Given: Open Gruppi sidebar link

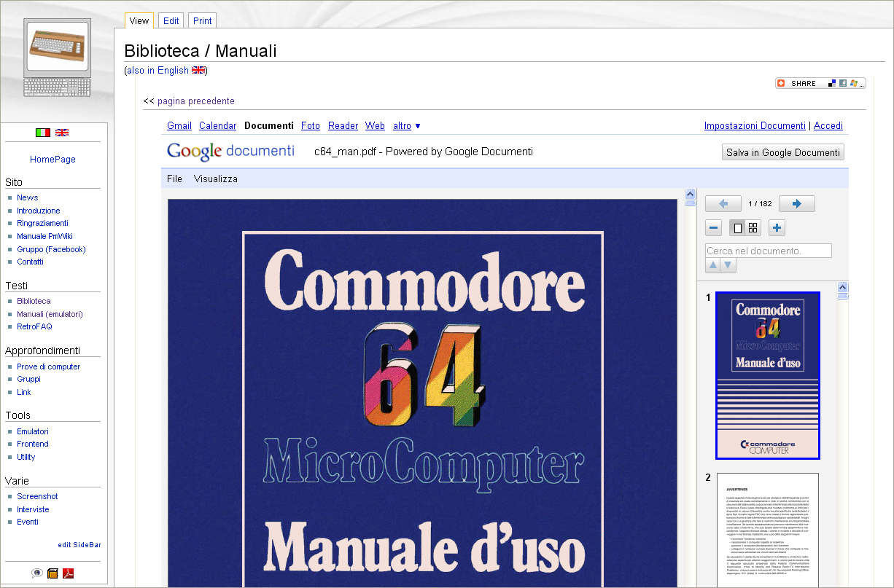Looking at the screenshot, I should pos(29,380).
